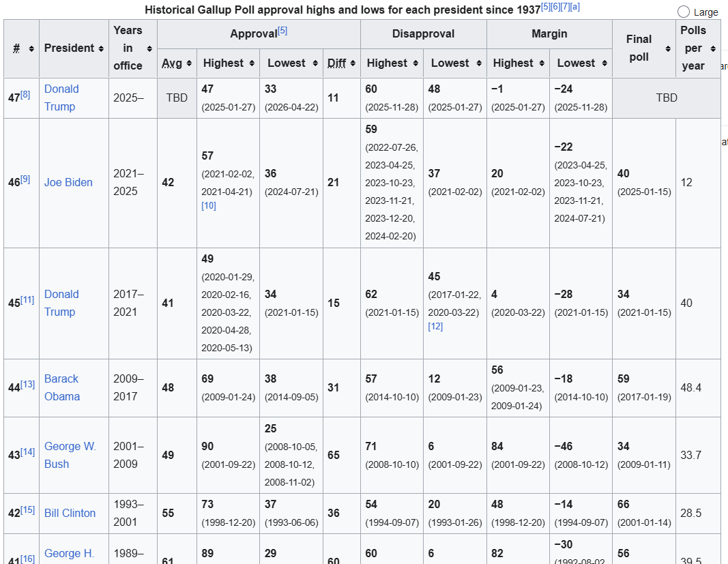728x564 pixels.
Task: Open Joe Biden article link
Action: 68,182
